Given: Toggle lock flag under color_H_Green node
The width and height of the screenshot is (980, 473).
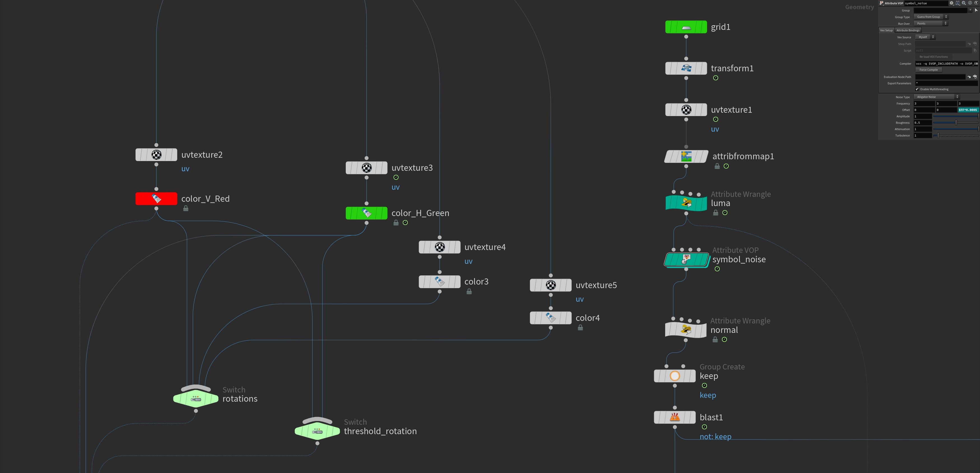Looking at the screenshot, I should point(396,223).
